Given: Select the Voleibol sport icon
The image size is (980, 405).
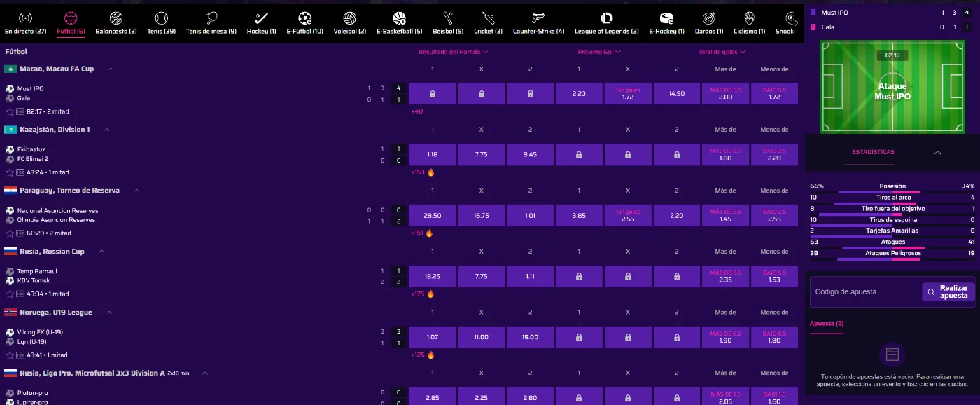Looking at the screenshot, I should point(350,18).
